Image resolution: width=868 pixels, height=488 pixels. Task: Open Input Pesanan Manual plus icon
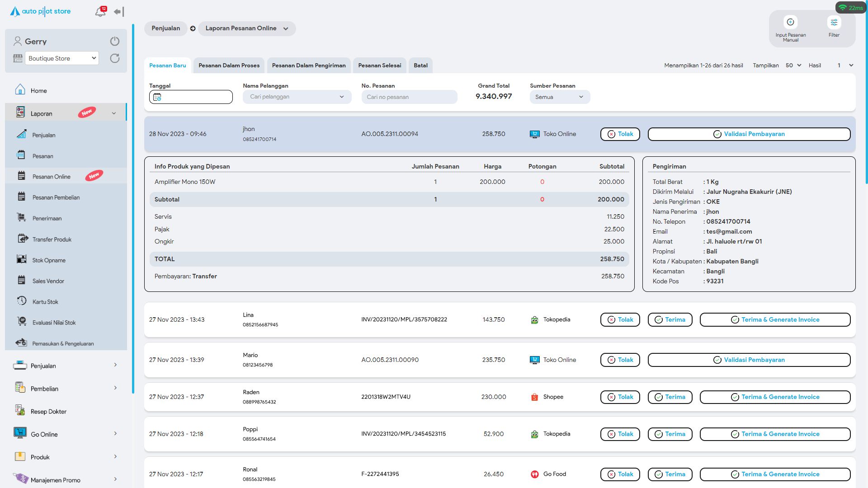790,22
